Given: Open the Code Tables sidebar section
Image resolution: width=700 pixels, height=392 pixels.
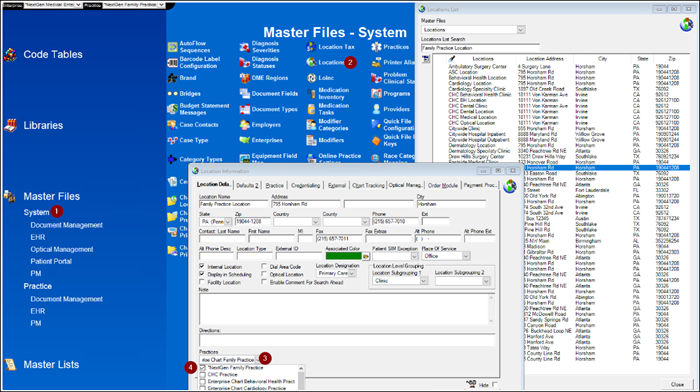Looking at the screenshot, I should click(x=53, y=54).
